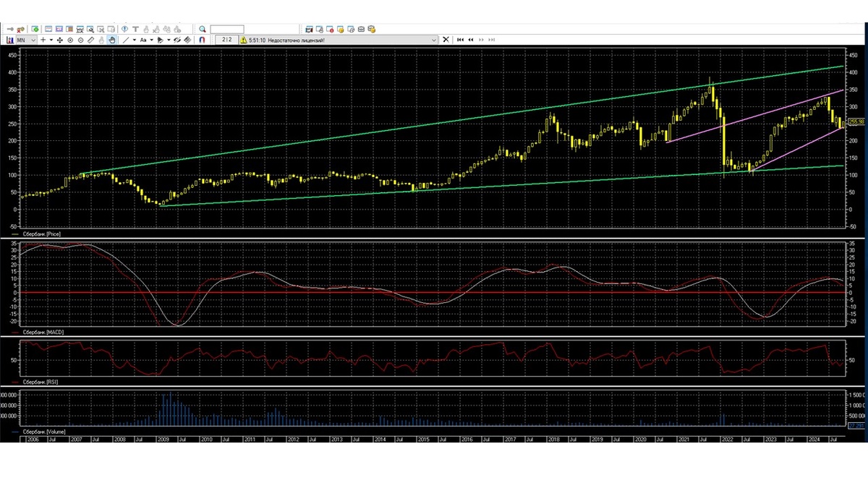Click the layers stack icon
This screenshot has width=868, height=488.
[x=187, y=40]
